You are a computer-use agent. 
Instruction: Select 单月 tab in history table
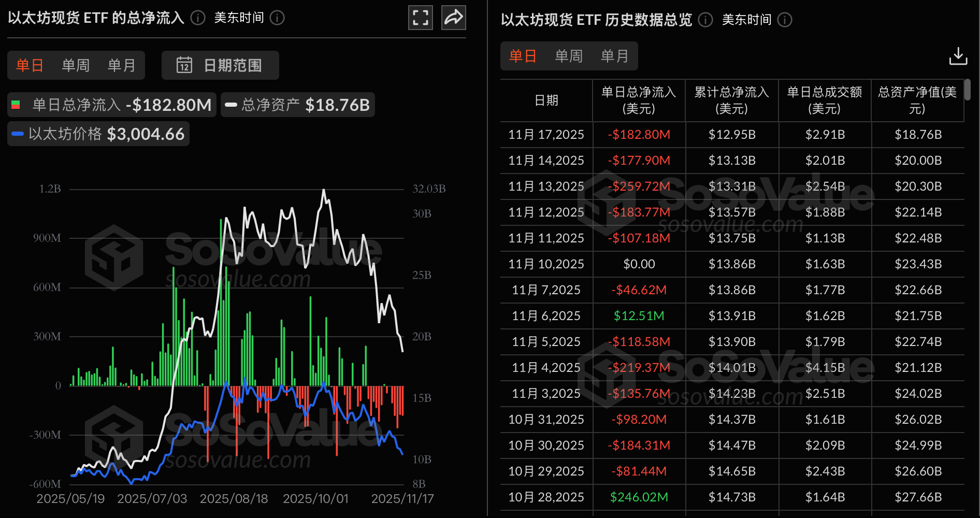pyautogui.click(x=614, y=56)
